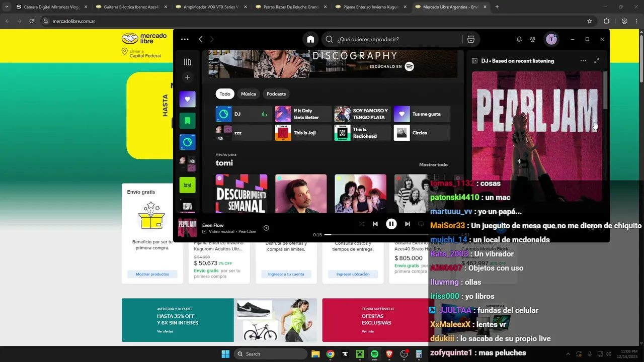Image resolution: width=644 pixels, height=362 pixels.
Task: Select the Música filter chip
Action: 248,94
